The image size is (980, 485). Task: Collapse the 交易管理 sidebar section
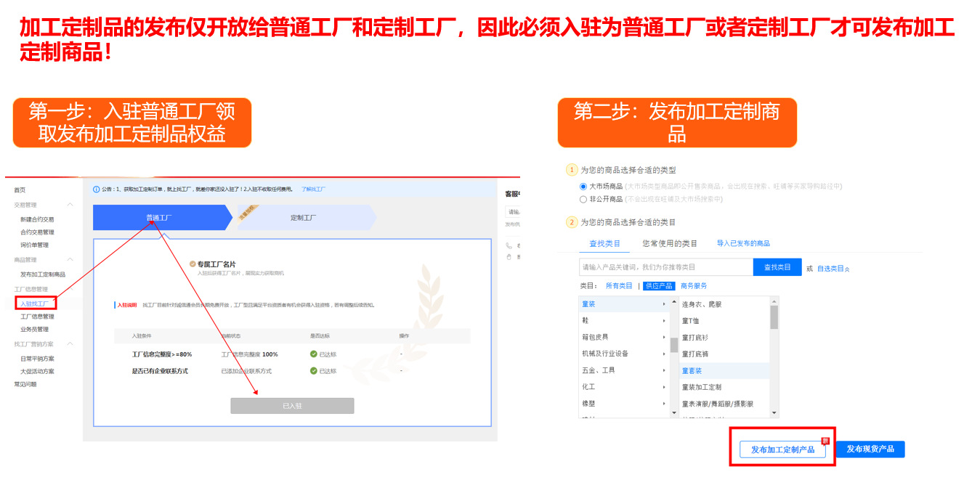[71, 204]
